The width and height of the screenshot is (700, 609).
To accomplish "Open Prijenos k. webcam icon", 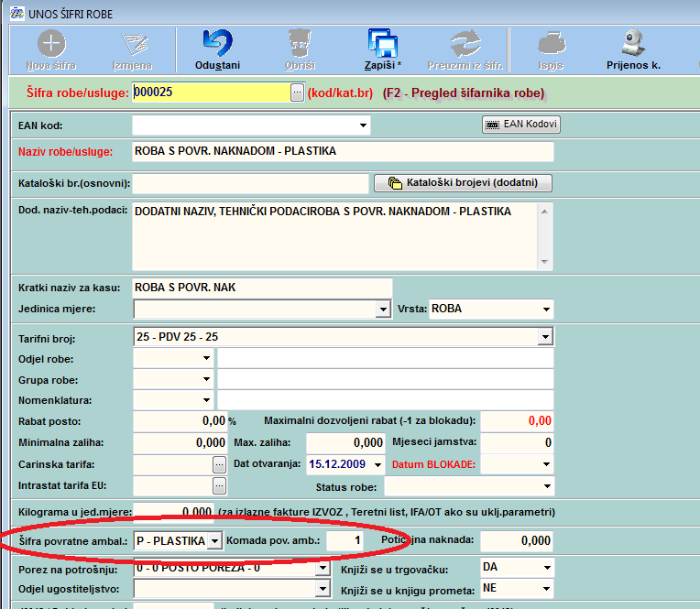I will pyautogui.click(x=633, y=43).
